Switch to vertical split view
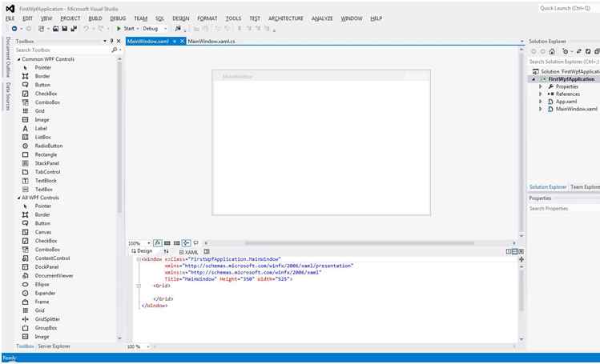The width and height of the screenshot is (600, 364). point(509,251)
